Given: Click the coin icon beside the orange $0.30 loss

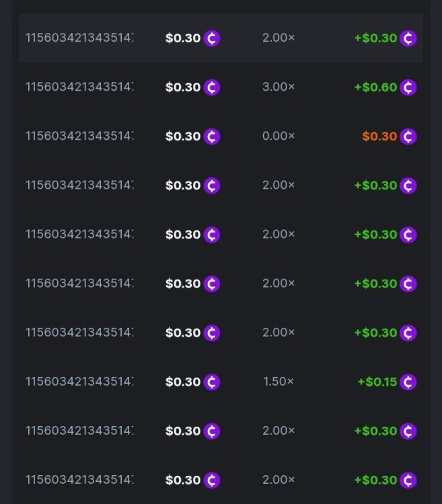Looking at the screenshot, I should [x=408, y=136].
